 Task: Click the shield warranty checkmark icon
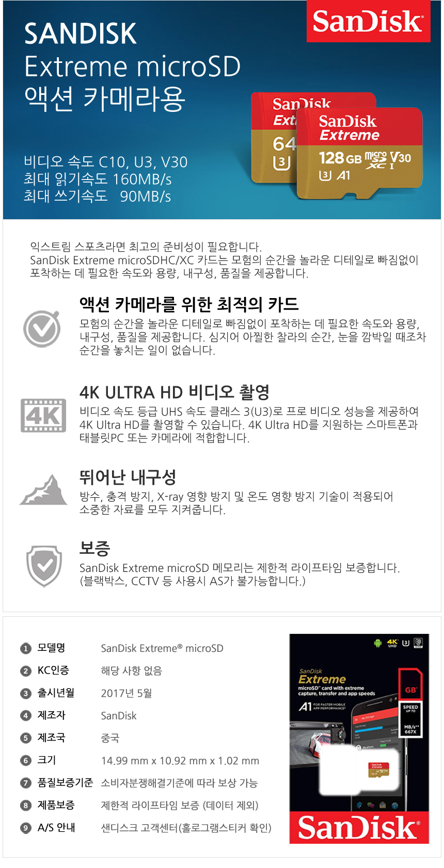point(44,566)
